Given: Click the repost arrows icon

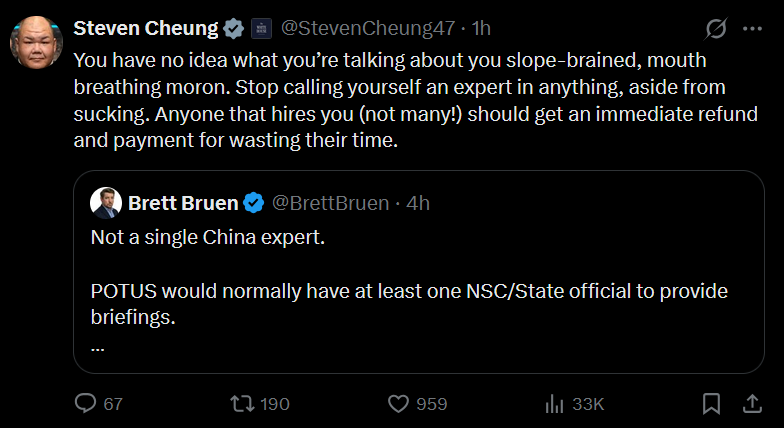Looking at the screenshot, I should coord(242,404).
